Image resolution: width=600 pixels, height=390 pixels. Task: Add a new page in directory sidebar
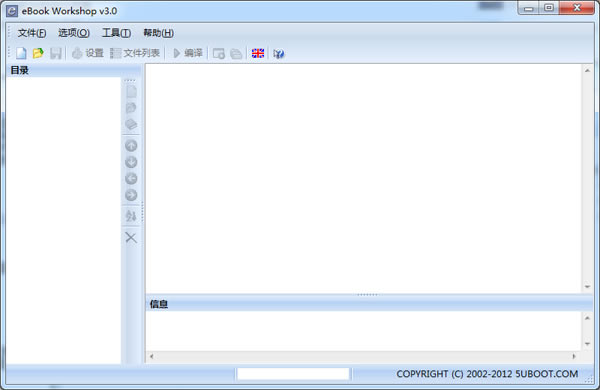(131, 91)
